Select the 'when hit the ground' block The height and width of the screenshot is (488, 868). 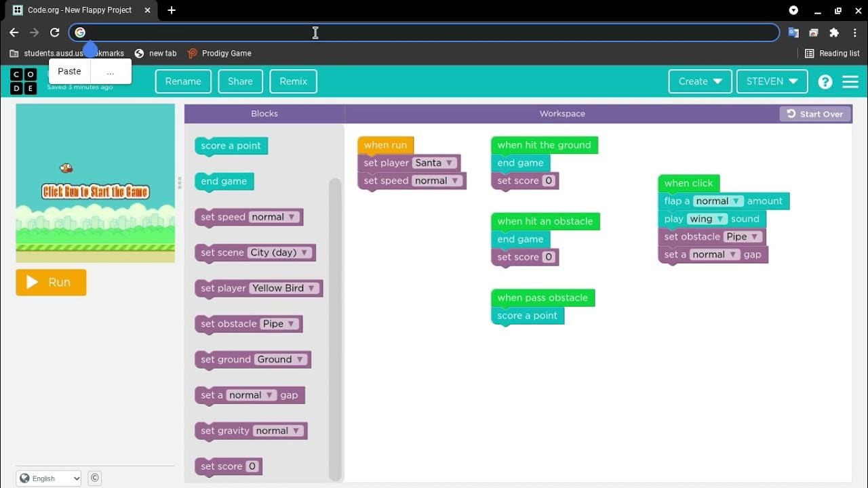544,145
